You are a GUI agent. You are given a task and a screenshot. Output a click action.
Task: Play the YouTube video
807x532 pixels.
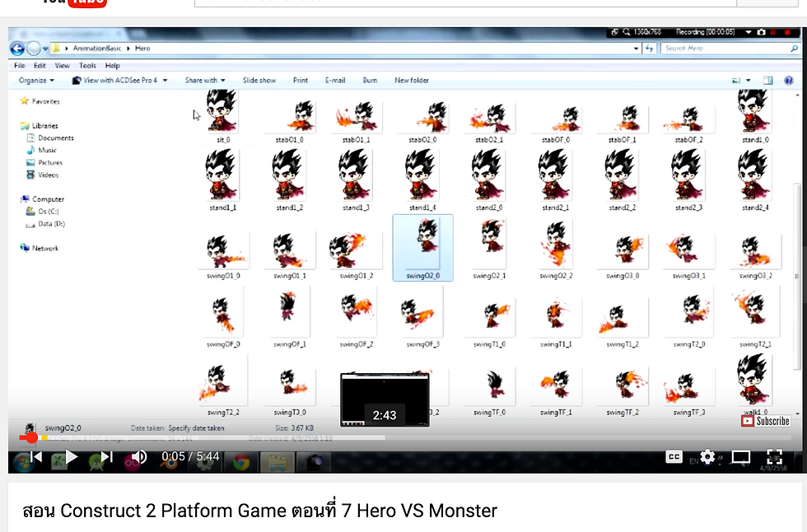pos(71,457)
